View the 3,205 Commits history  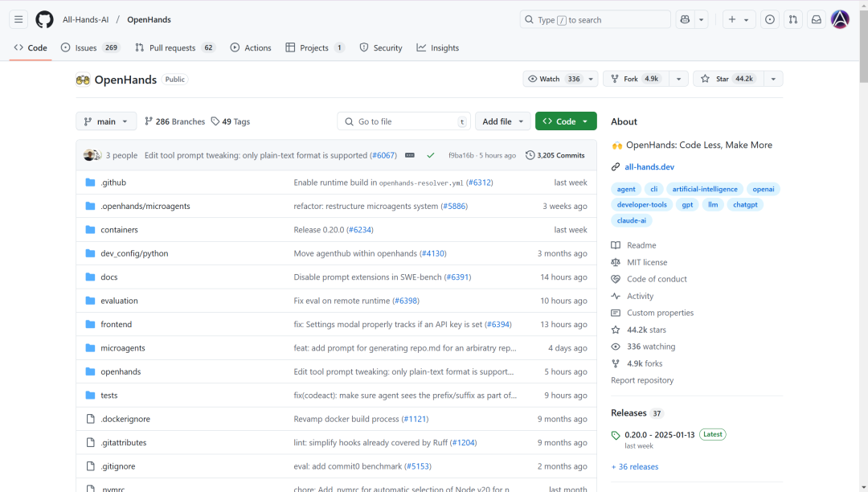point(555,155)
